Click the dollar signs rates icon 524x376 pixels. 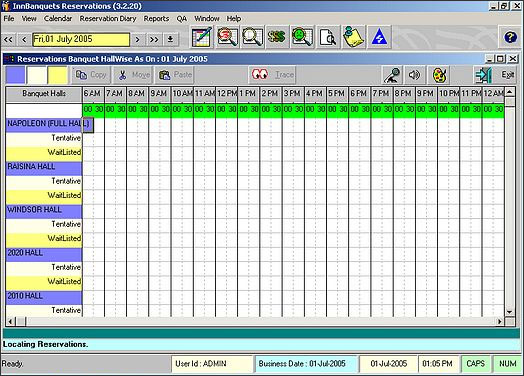[277, 37]
